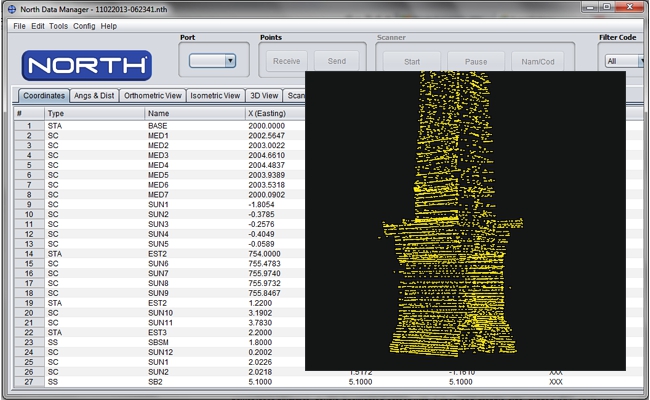Open the Config menu
Viewport: 650px width, 400px height.
coord(84,26)
